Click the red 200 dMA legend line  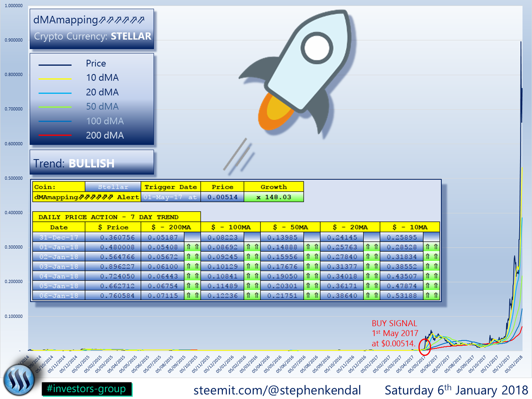tap(55, 135)
